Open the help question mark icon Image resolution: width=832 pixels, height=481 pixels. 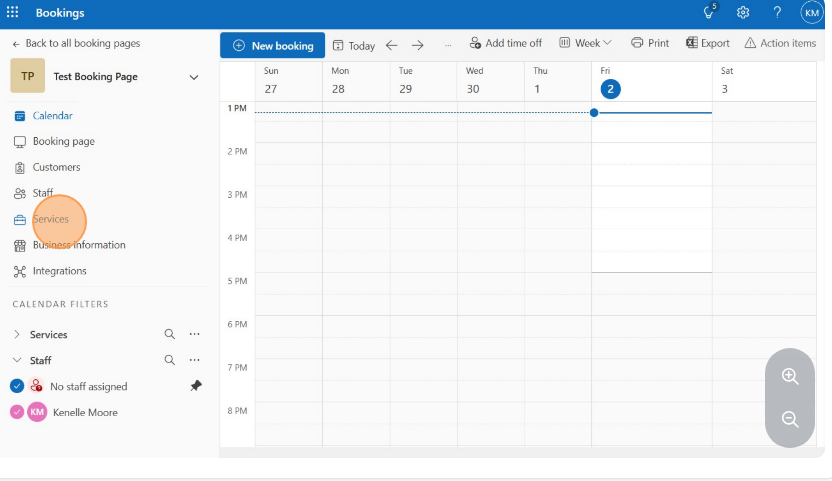777,12
